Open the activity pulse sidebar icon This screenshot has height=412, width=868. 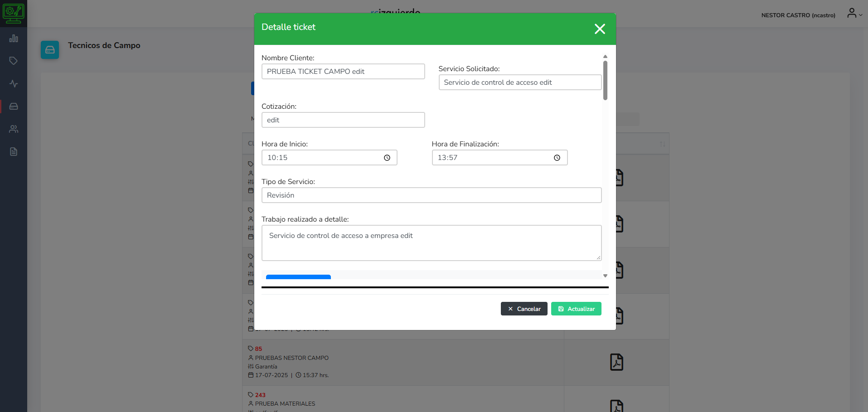14,83
